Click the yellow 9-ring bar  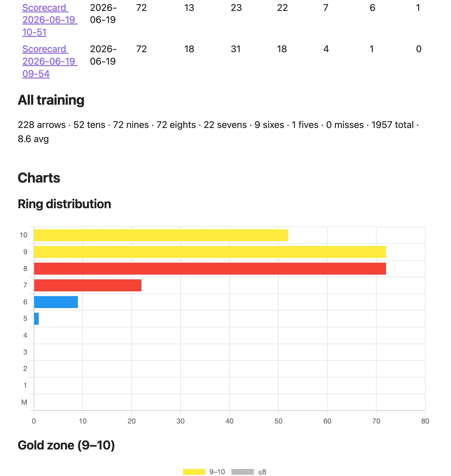(210, 252)
